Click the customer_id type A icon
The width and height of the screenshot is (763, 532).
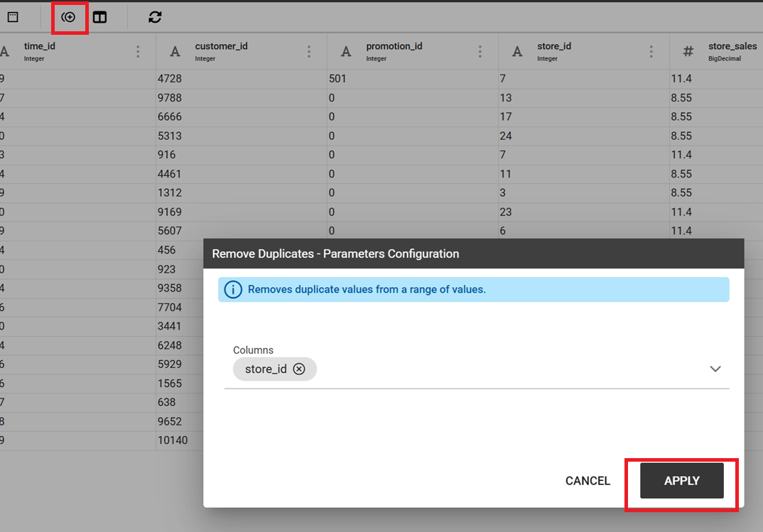(175, 52)
